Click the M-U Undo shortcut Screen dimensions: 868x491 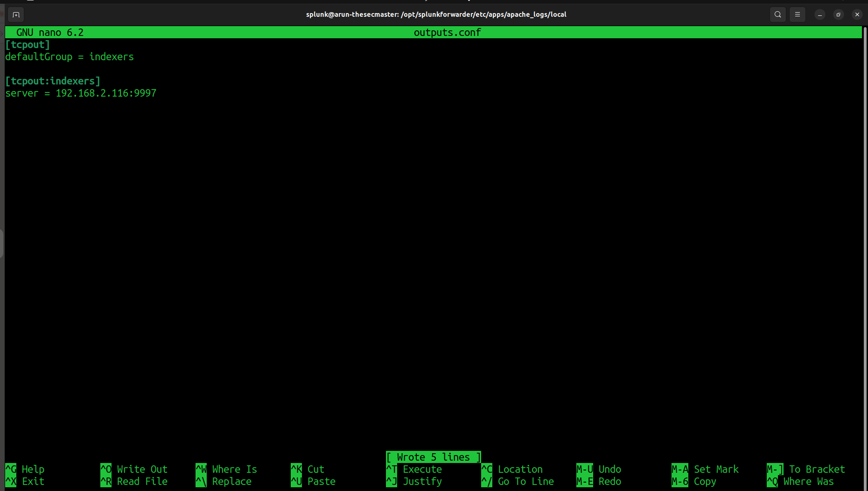pos(599,470)
